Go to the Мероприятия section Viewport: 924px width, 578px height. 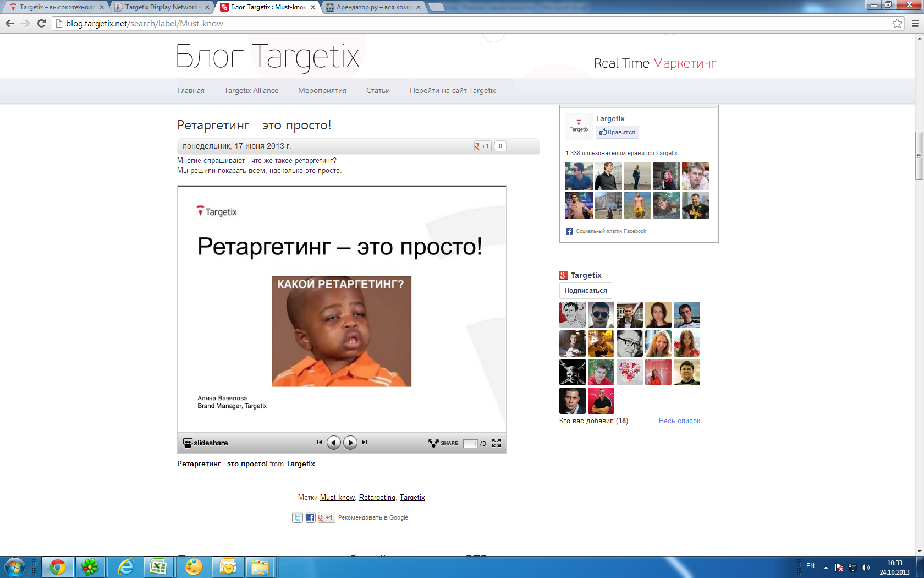(322, 91)
